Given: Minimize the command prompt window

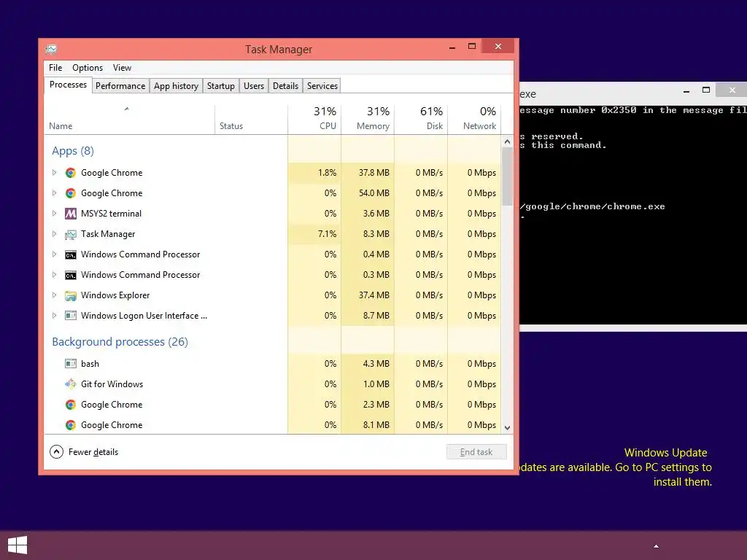Looking at the screenshot, I should point(686,90).
